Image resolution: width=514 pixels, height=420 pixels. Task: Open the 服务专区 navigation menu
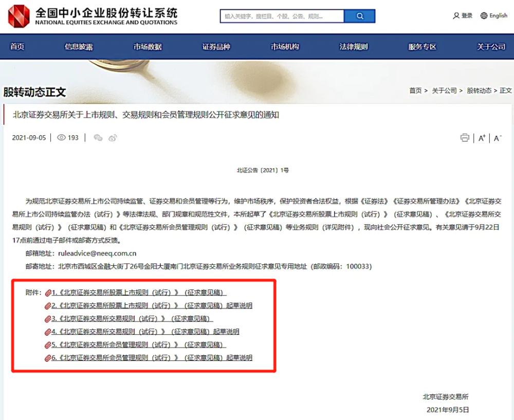(x=422, y=47)
